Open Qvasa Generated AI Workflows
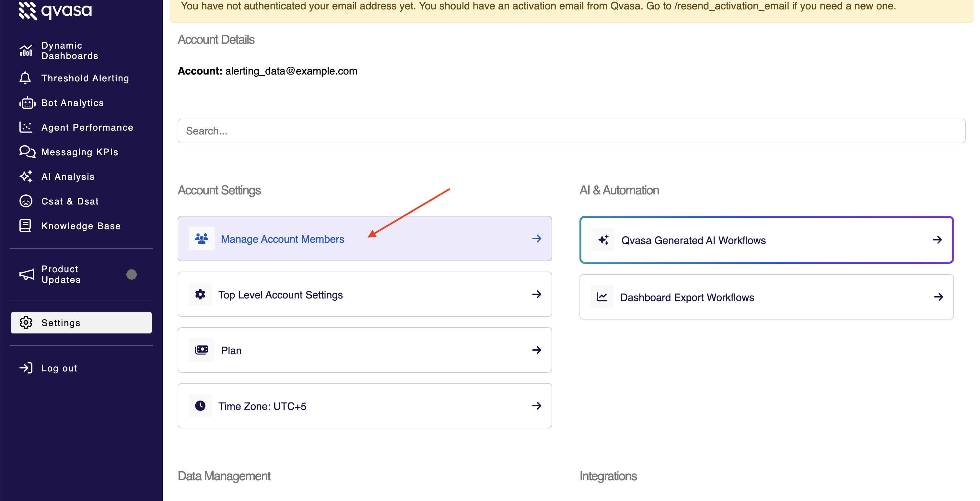Image resolution: width=980 pixels, height=501 pixels. 766,240
